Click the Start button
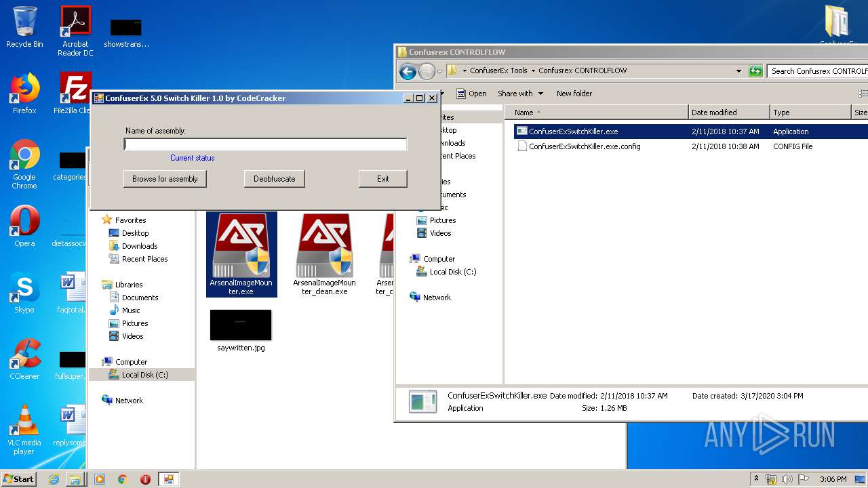This screenshot has height=488, width=868. pos(19,479)
